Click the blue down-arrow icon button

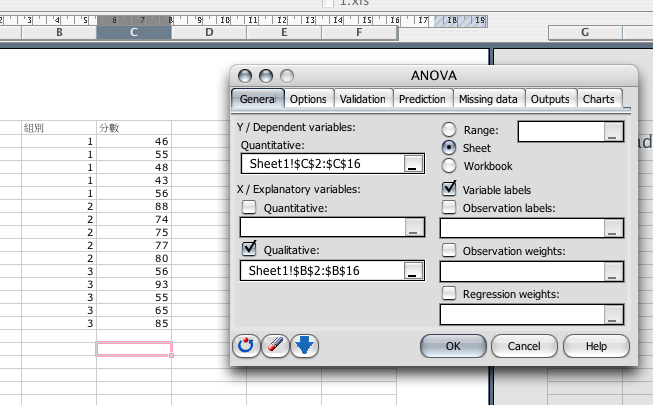pos(304,346)
